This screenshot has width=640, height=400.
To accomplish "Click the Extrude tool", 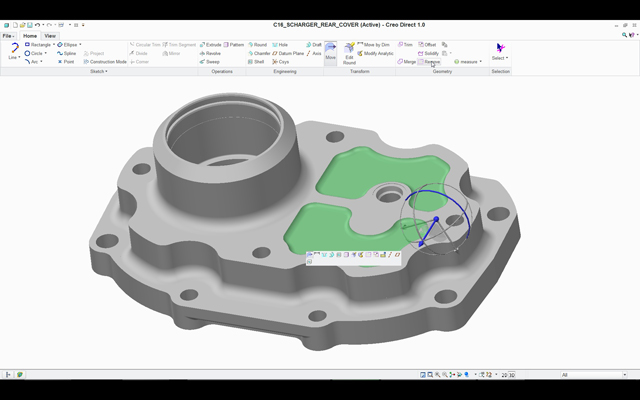I will (211, 45).
